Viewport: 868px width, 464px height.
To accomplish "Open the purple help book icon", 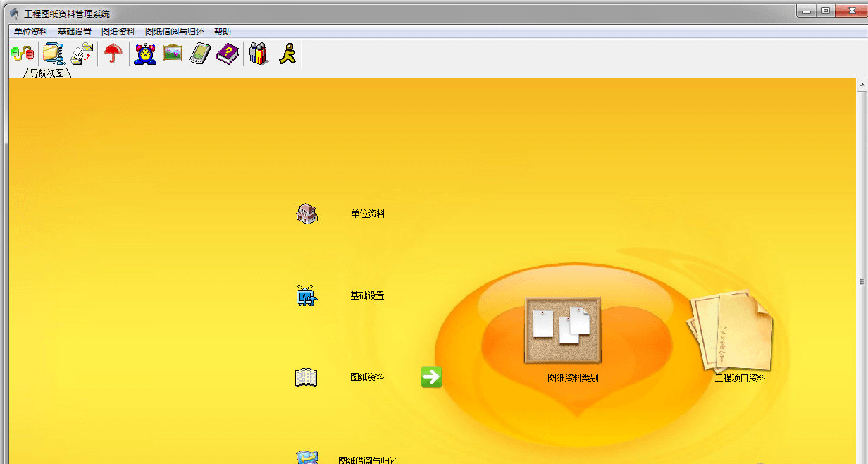I will tap(228, 54).
